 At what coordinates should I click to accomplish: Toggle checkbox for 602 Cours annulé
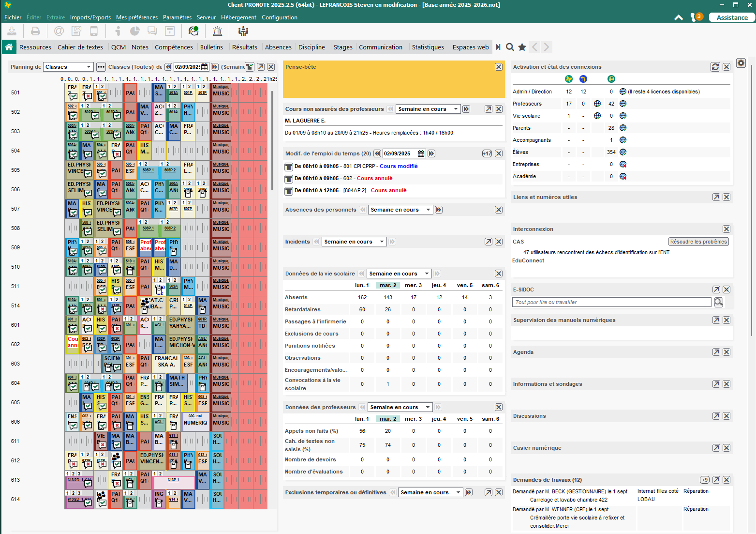coord(289,179)
